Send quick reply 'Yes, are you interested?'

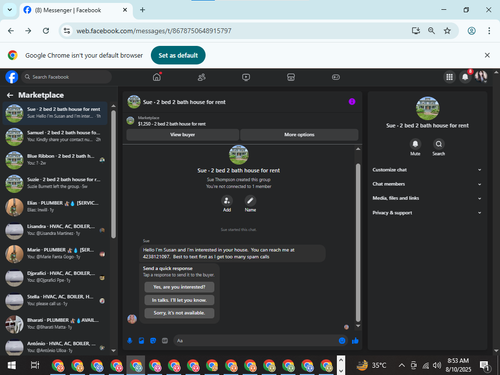[179, 287]
